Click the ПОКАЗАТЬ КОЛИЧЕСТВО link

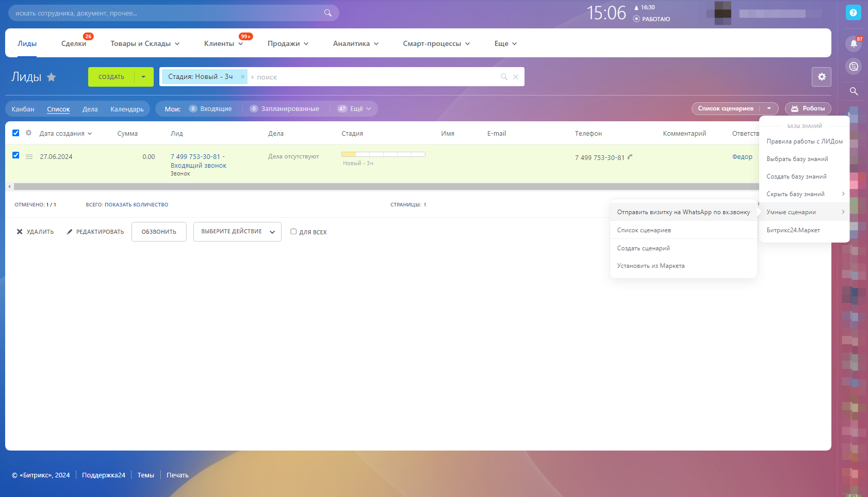136,205
